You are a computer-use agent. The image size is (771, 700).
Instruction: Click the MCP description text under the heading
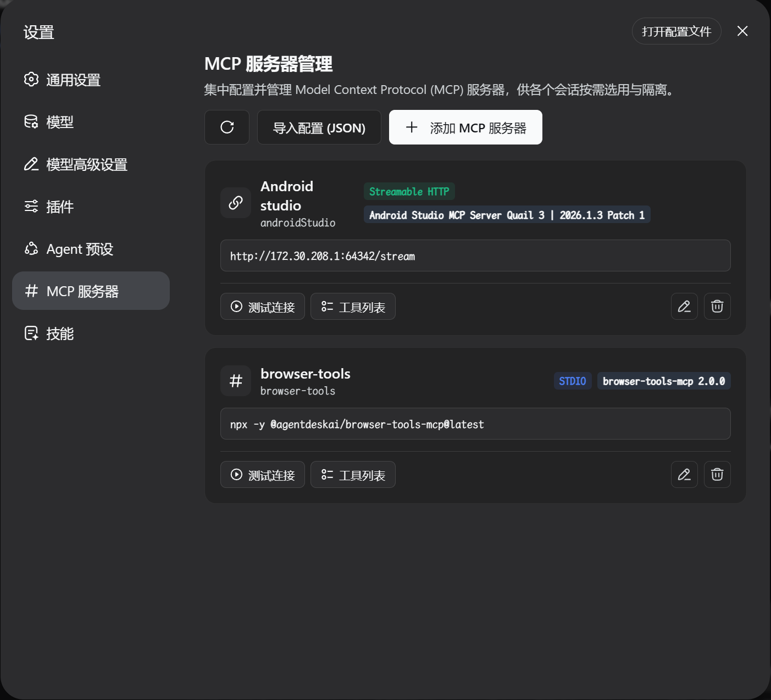[439, 90]
